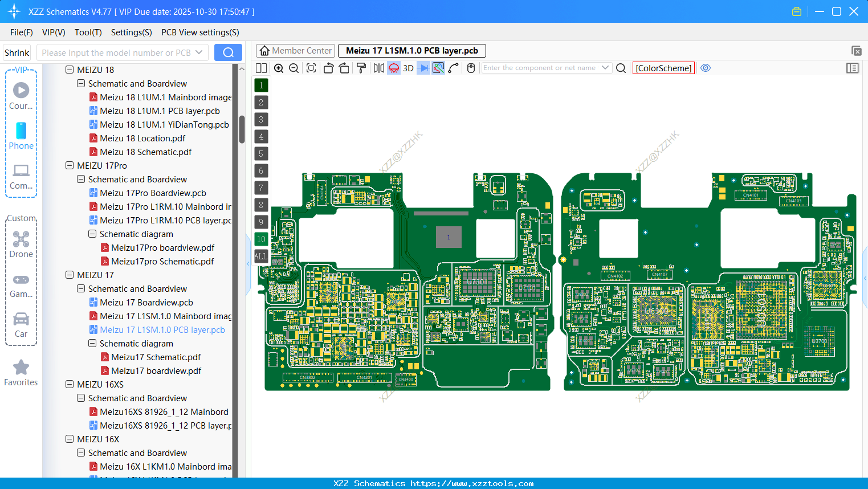Image resolution: width=868 pixels, height=489 pixels.
Task: Toggle the eye visibility icon beside ColorScheme
Action: click(x=706, y=68)
